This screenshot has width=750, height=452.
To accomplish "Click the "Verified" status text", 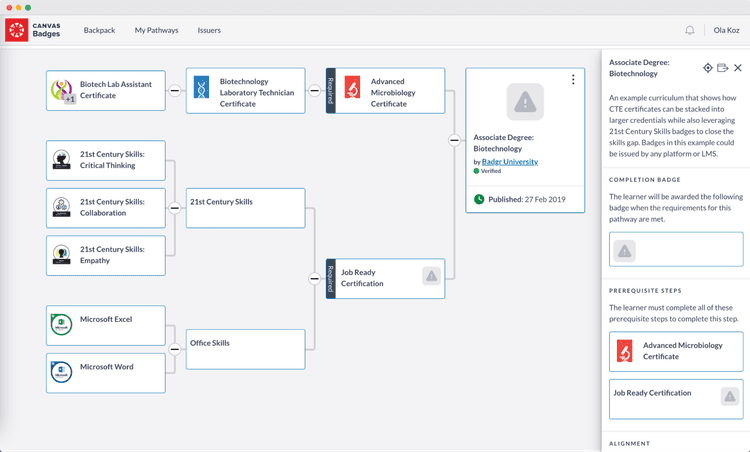I will click(x=491, y=171).
